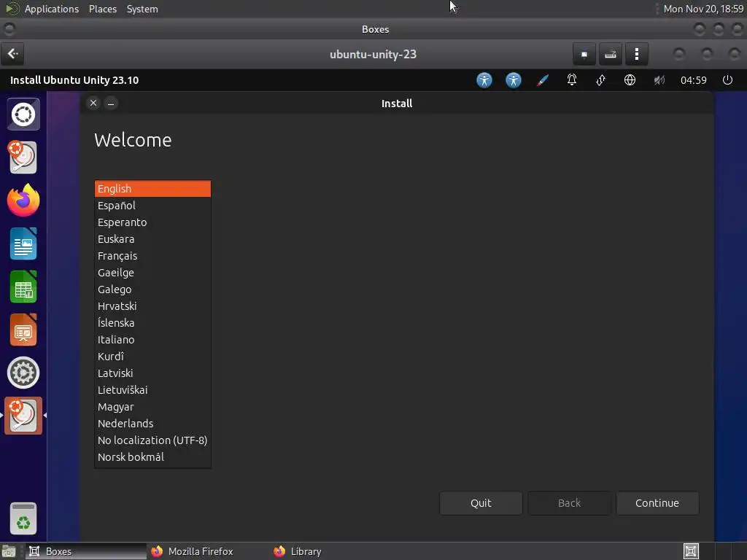The image size is (747, 560).
Task: Select No localization (UTF-8) option
Action: [152, 440]
